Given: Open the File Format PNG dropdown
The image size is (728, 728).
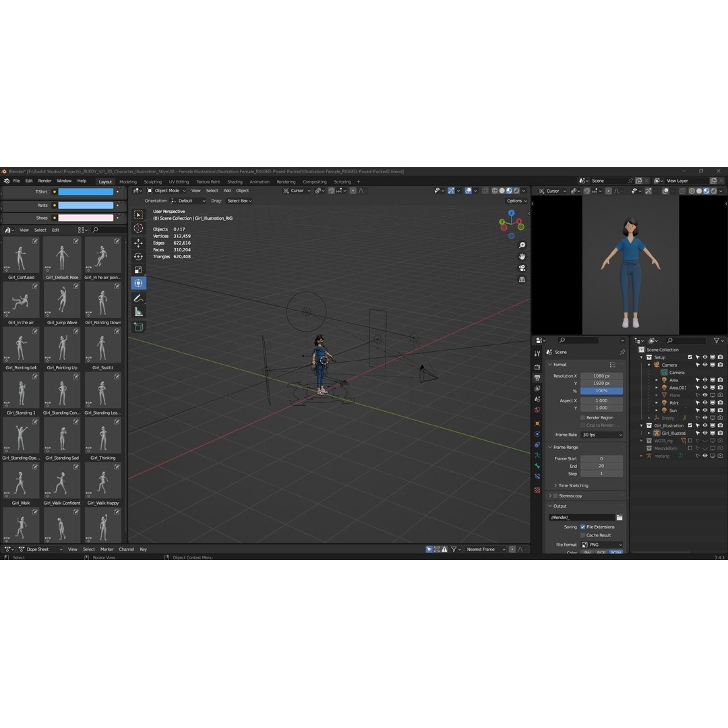Looking at the screenshot, I should click(x=602, y=545).
